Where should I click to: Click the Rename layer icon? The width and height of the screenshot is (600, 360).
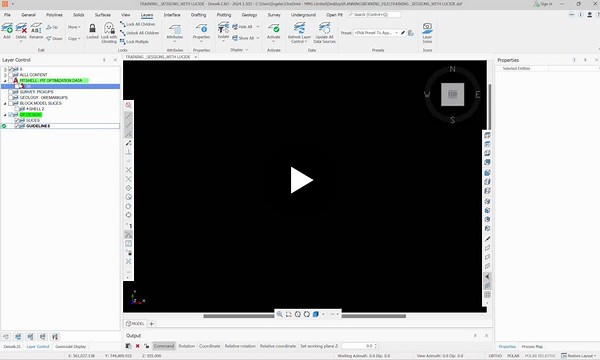[x=36, y=29]
